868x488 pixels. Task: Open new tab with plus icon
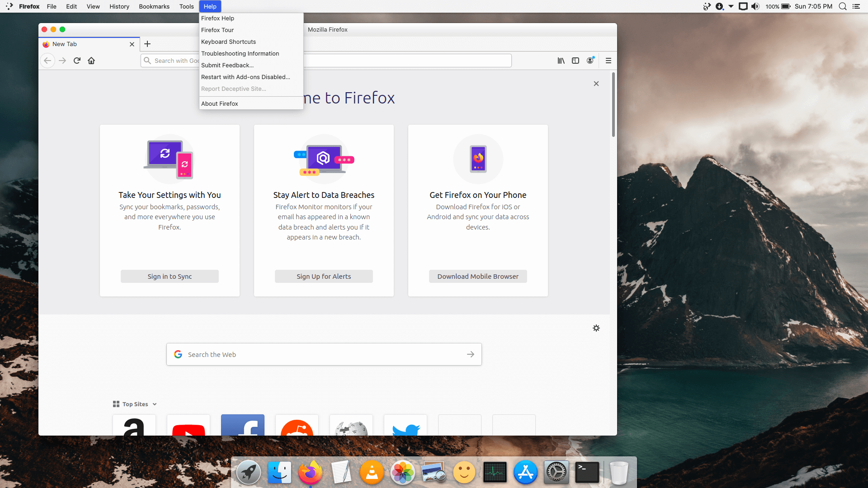147,44
